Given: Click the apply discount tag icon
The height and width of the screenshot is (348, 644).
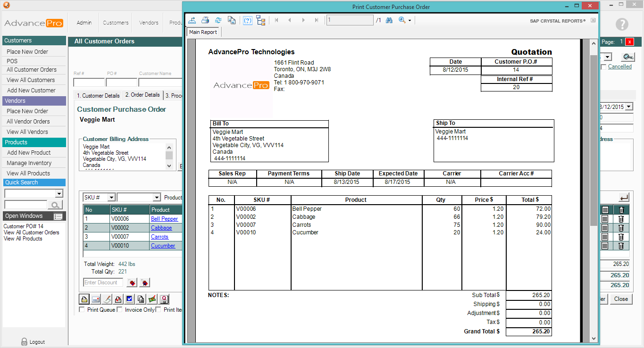Looking at the screenshot, I should 132,282.
